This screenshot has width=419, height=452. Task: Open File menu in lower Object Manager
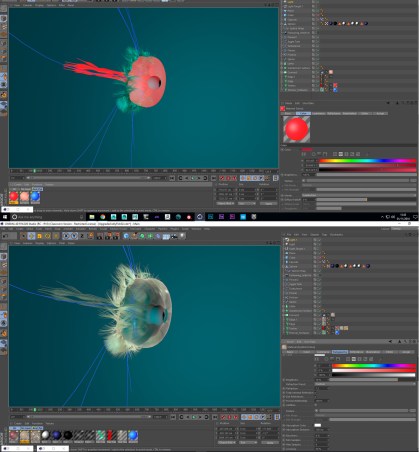pos(289,235)
